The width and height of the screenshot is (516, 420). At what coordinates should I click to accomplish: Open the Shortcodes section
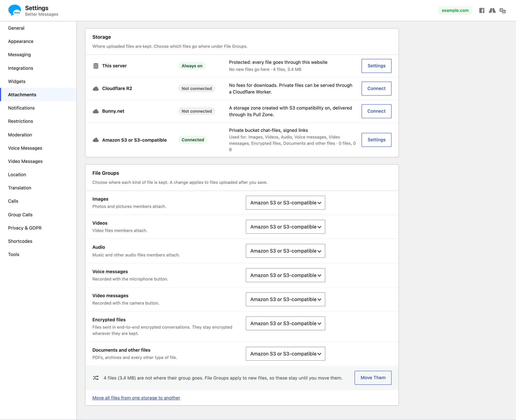pos(38,241)
